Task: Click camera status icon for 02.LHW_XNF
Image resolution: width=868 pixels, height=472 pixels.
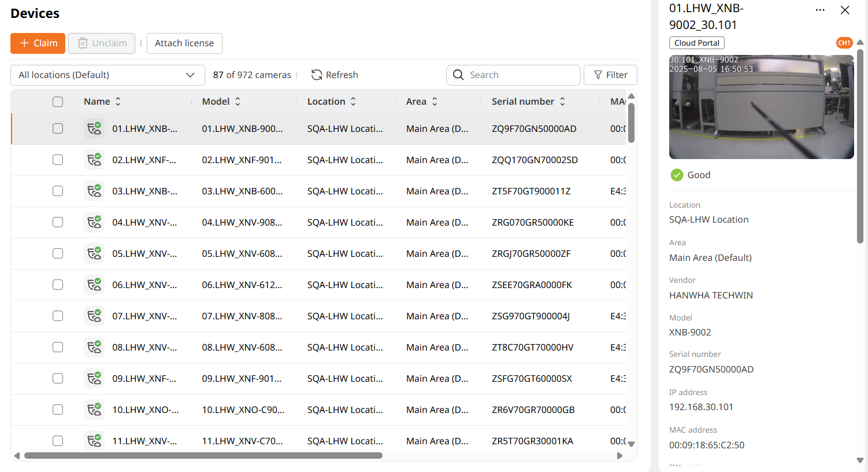Action: click(x=94, y=160)
